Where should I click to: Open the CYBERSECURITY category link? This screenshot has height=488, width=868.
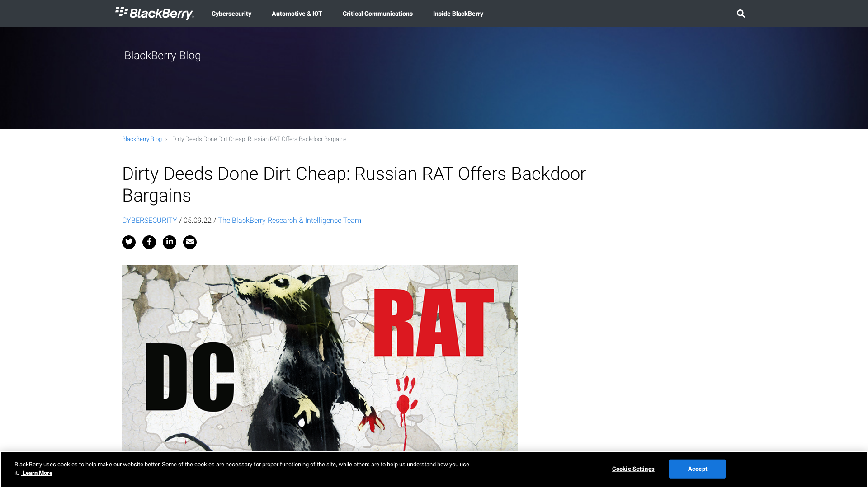(x=150, y=221)
